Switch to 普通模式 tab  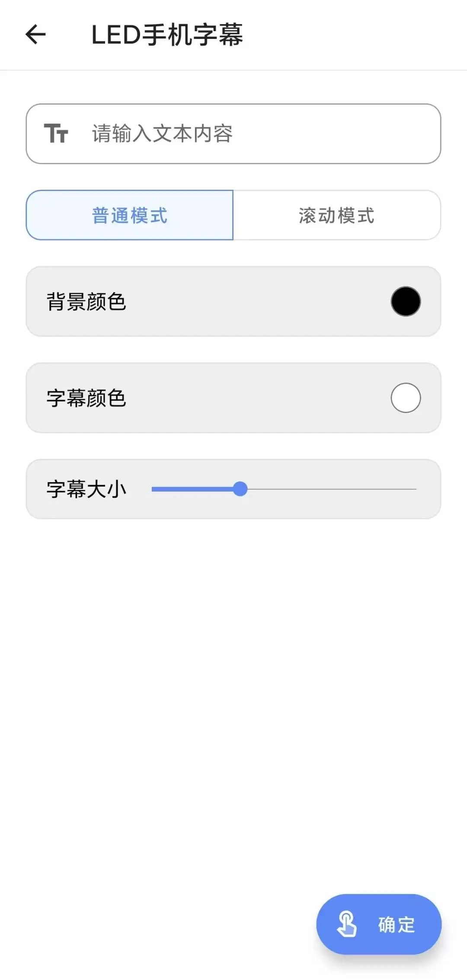[x=130, y=215]
